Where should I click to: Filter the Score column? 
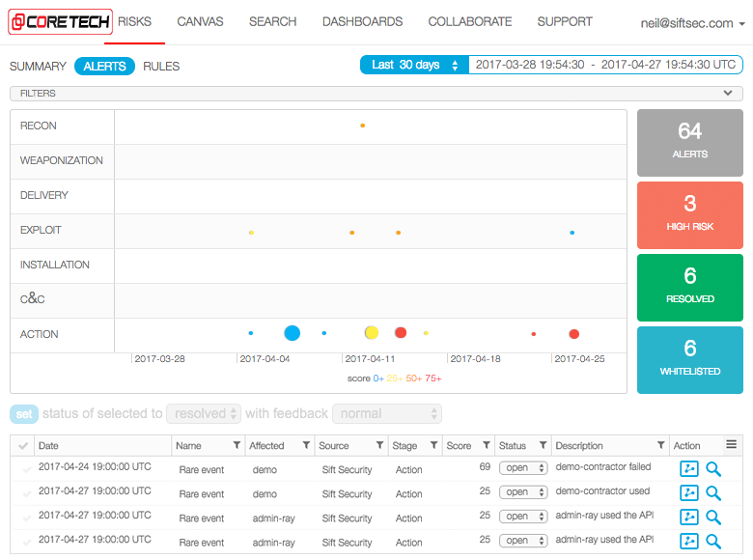(486, 445)
